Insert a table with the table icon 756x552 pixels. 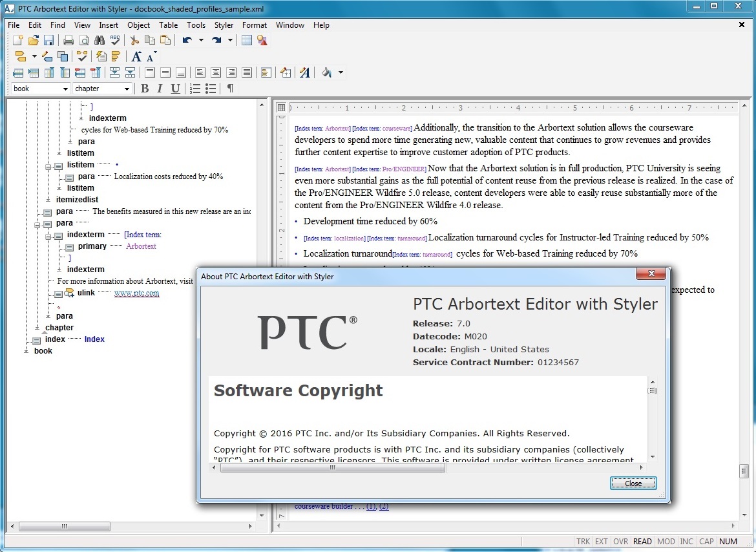[x=247, y=41]
